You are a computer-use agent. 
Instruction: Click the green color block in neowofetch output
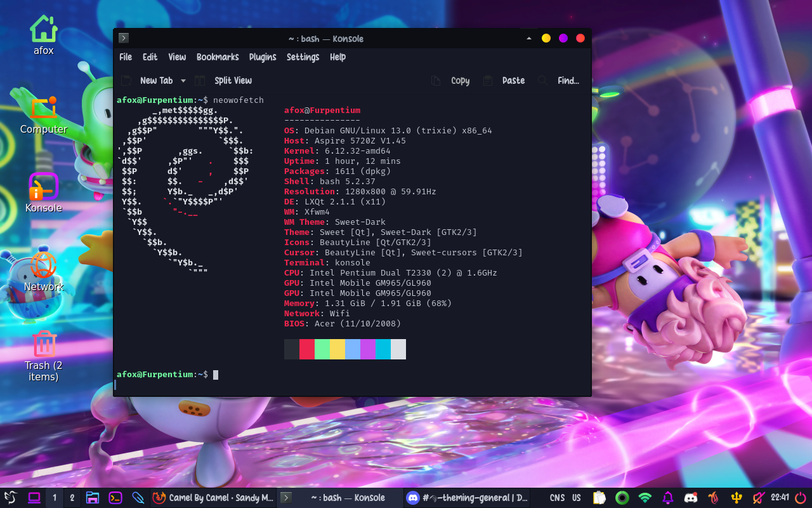(x=322, y=349)
